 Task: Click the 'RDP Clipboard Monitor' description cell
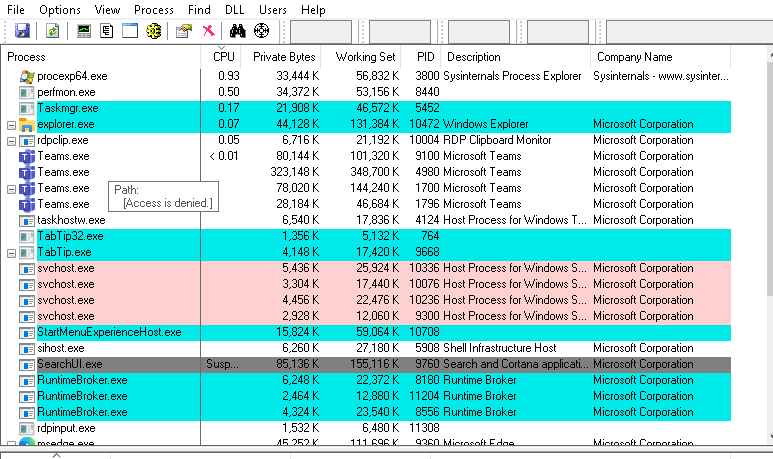(497, 140)
